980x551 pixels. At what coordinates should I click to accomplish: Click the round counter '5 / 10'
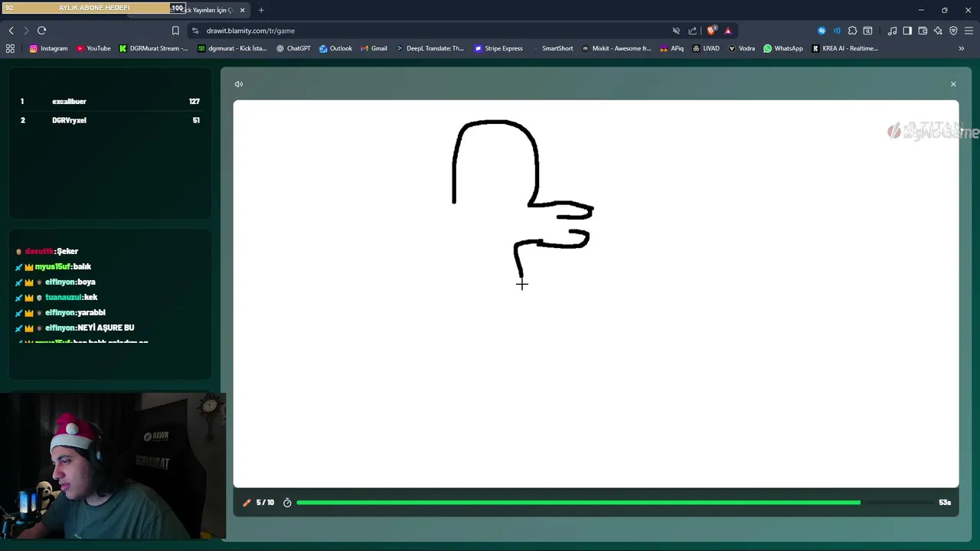click(265, 503)
